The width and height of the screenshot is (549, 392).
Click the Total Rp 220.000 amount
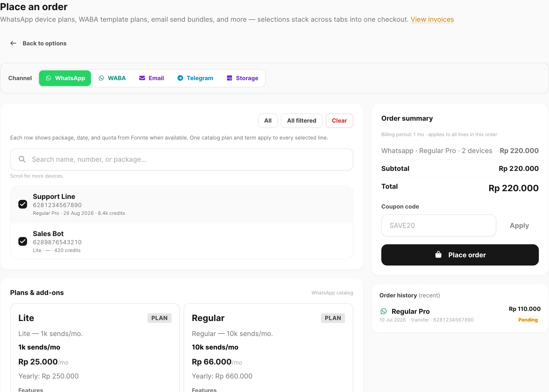click(x=513, y=188)
